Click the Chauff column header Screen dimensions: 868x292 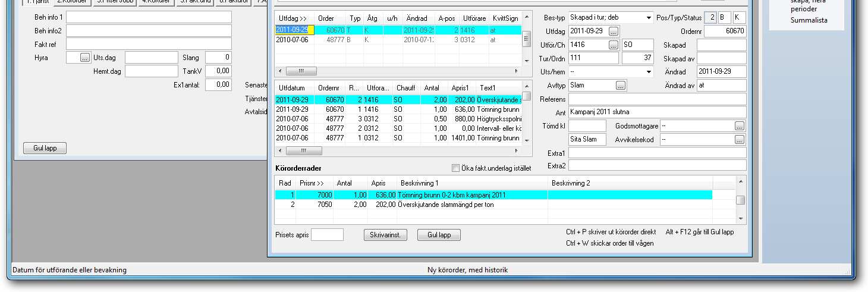coord(407,87)
